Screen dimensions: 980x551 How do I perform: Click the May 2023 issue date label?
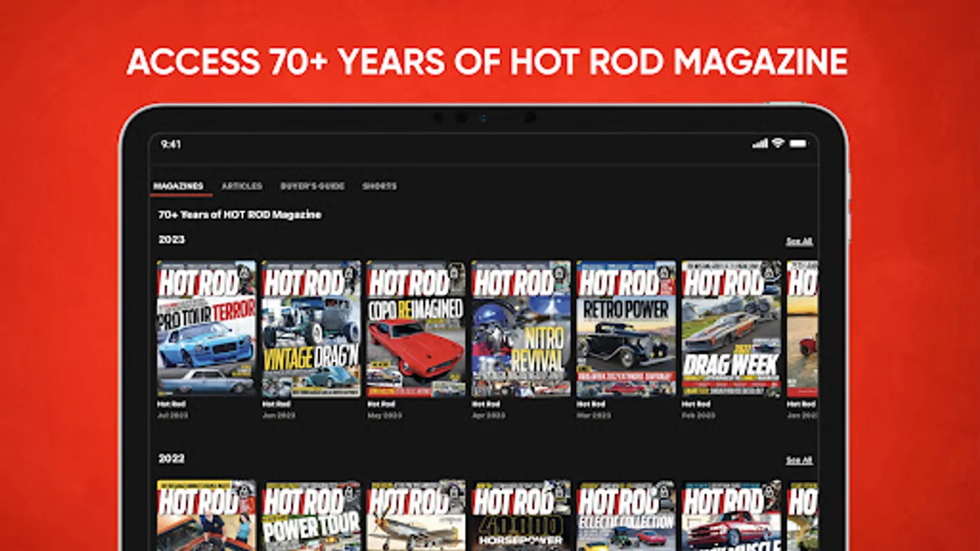(385, 415)
